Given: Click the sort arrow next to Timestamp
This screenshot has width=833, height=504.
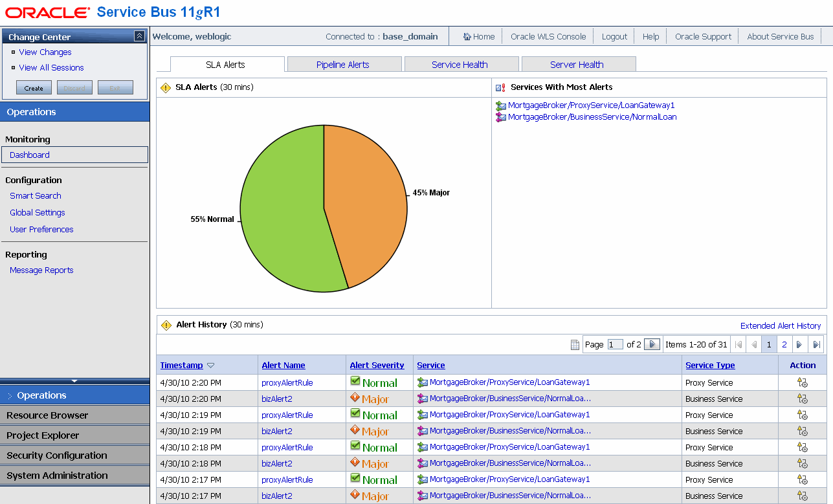Looking at the screenshot, I should [x=211, y=366].
